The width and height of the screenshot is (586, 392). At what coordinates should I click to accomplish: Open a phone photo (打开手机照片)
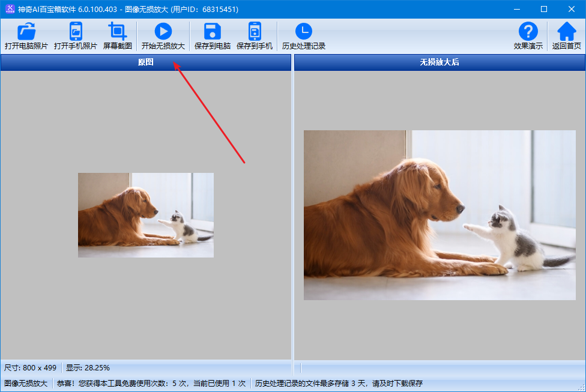tap(76, 36)
